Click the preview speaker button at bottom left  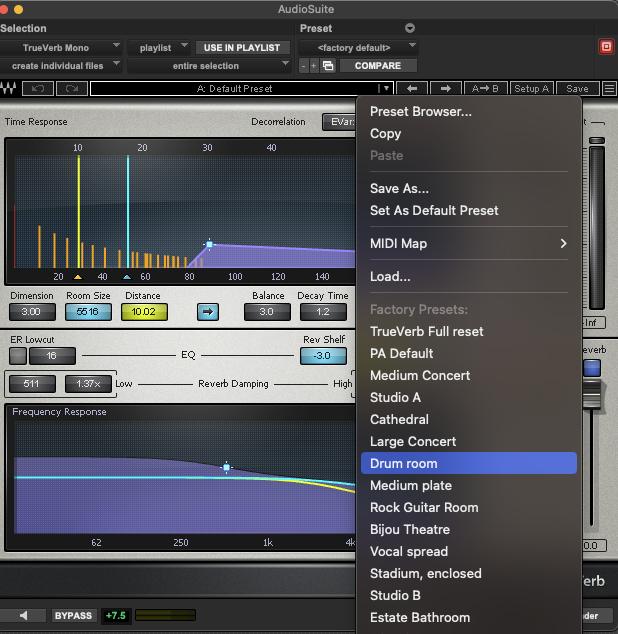pyautogui.click(x=24, y=615)
